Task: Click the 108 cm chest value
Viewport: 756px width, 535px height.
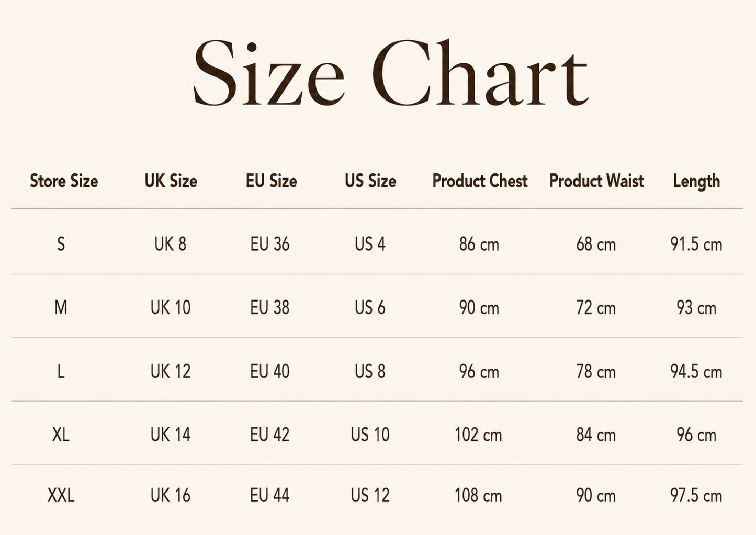Action: 478,495
